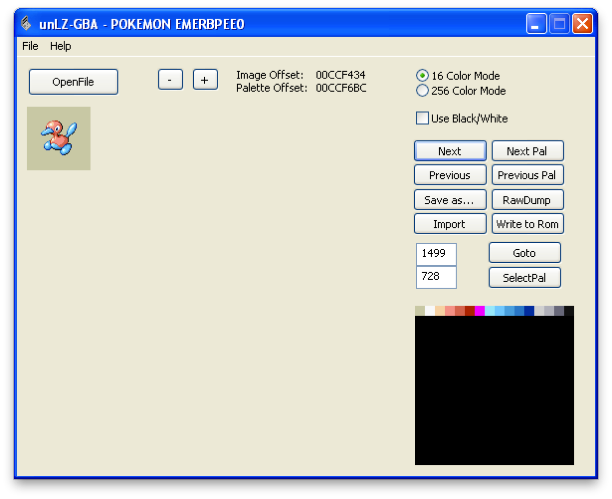The width and height of the screenshot is (612, 499).
Task: Click the SelectPal button
Action: click(x=525, y=278)
